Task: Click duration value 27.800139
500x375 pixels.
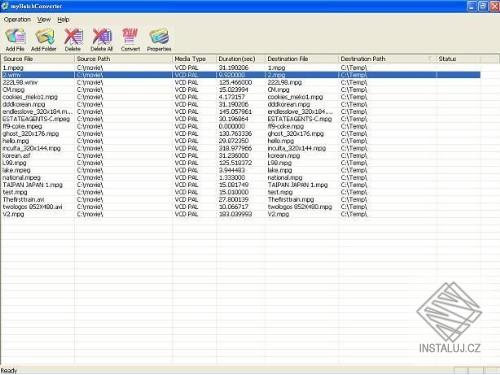Action: [234, 200]
